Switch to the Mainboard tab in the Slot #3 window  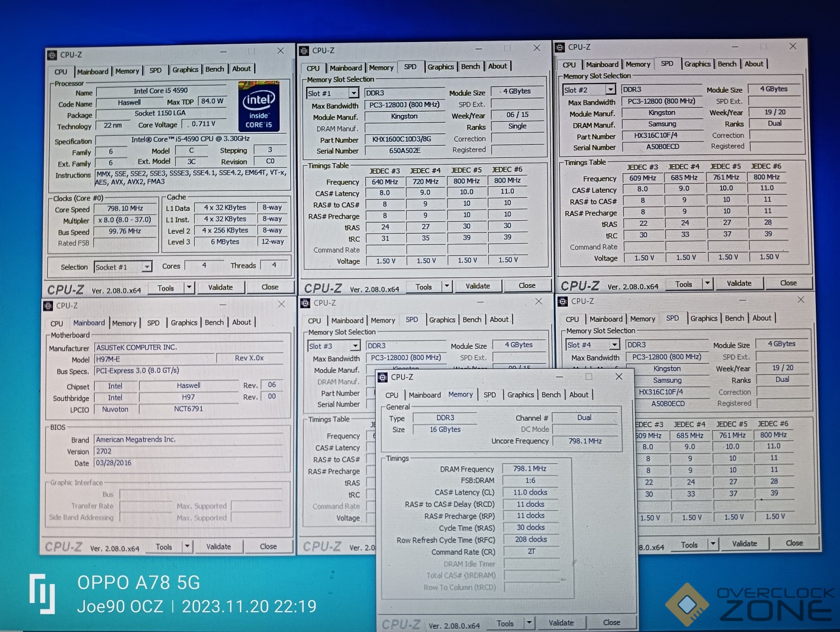(x=347, y=320)
